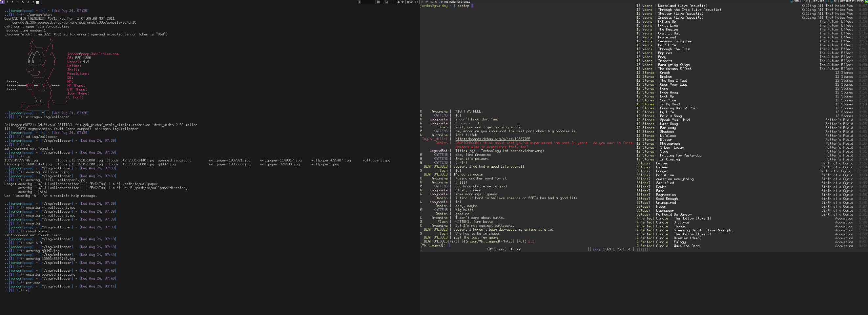Select the track 'Eric's Song'
This screenshot has width=868, height=315.
click(671, 116)
